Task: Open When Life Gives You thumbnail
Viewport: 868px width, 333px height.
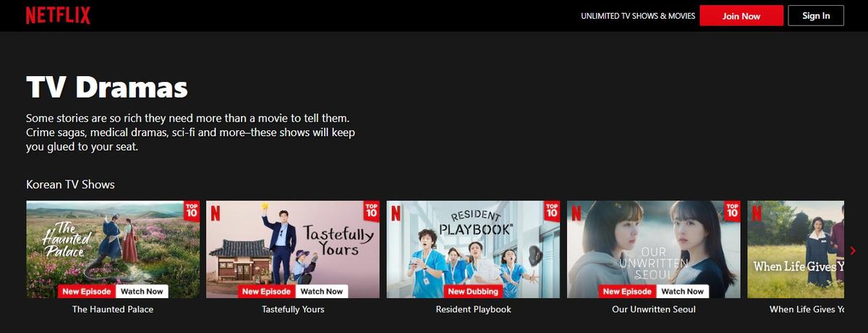Action: tap(795, 249)
